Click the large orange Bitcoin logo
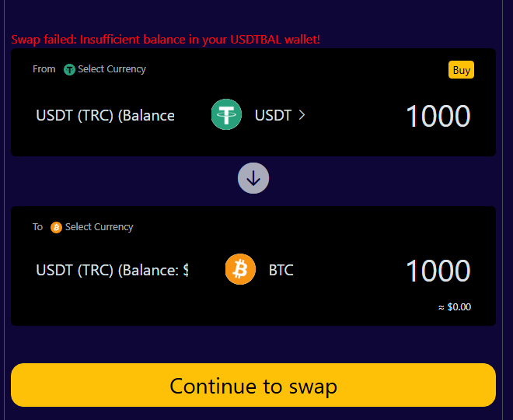Image resolution: width=513 pixels, height=420 pixels. [x=240, y=270]
